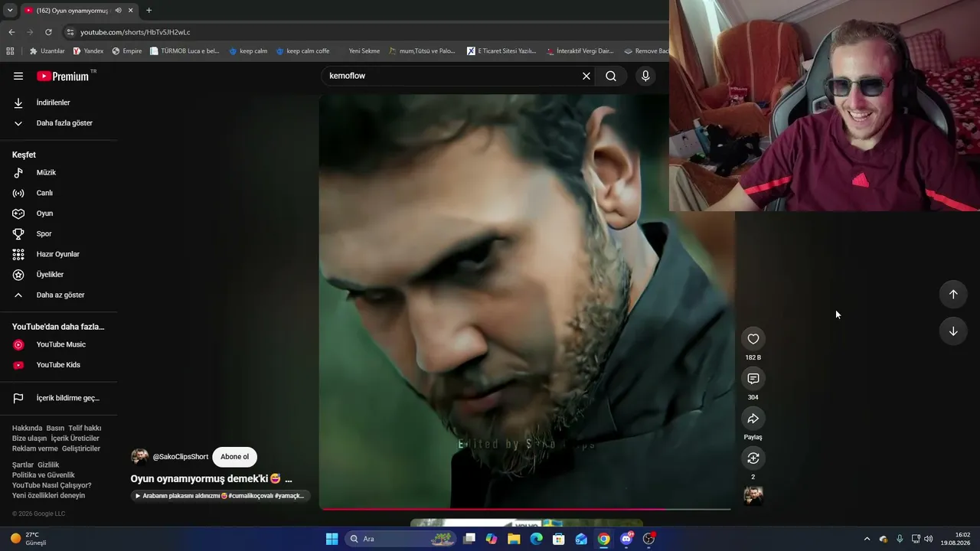
Task: Open keep calm coffe bookmark
Action: 302,51
